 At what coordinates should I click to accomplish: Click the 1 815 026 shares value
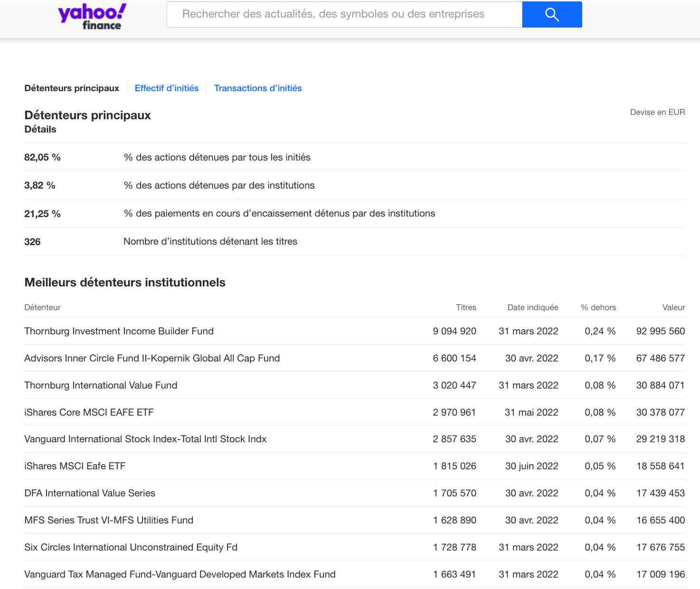(454, 466)
